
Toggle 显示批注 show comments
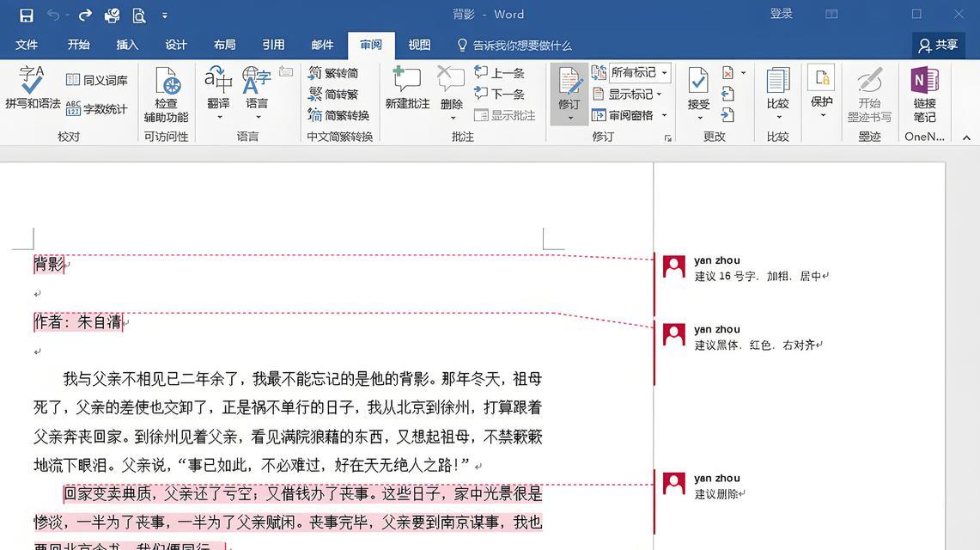click(x=505, y=116)
